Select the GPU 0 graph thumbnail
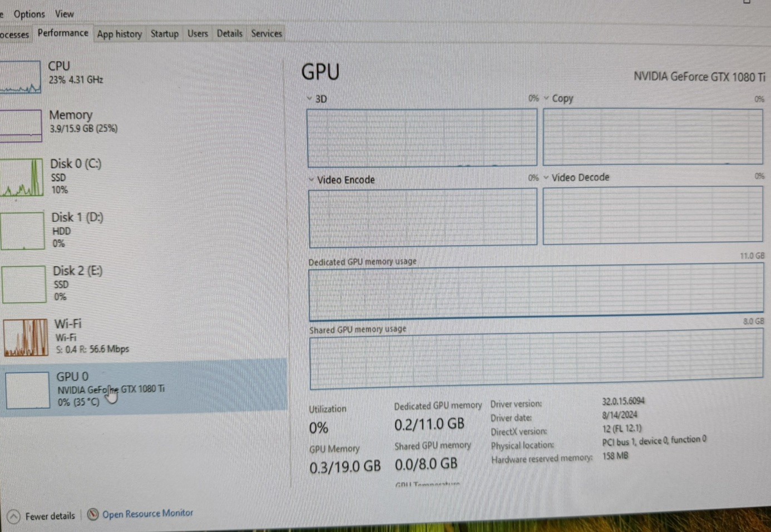Image resolution: width=771 pixels, height=532 pixels. [27, 390]
